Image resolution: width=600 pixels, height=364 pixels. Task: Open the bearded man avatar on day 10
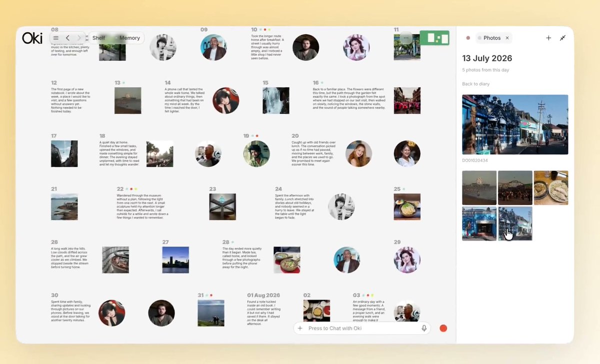tap(305, 47)
